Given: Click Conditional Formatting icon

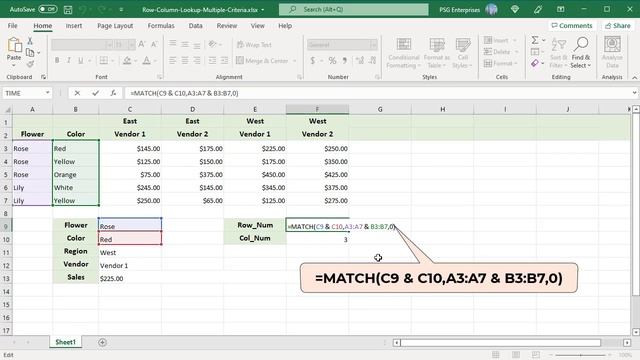Looking at the screenshot, I should [403, 44].
